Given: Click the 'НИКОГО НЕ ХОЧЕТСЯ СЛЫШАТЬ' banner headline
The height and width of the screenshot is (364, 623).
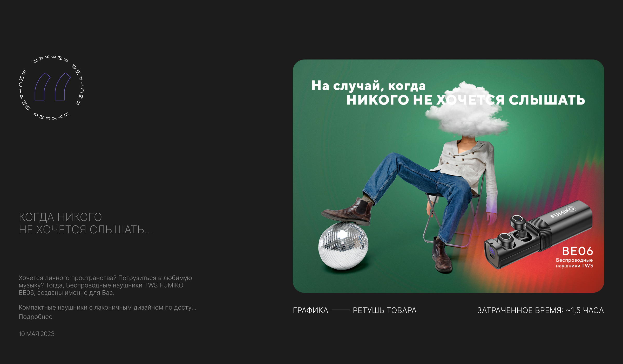Looking at the screenshot, I should (x=465, y=100).
